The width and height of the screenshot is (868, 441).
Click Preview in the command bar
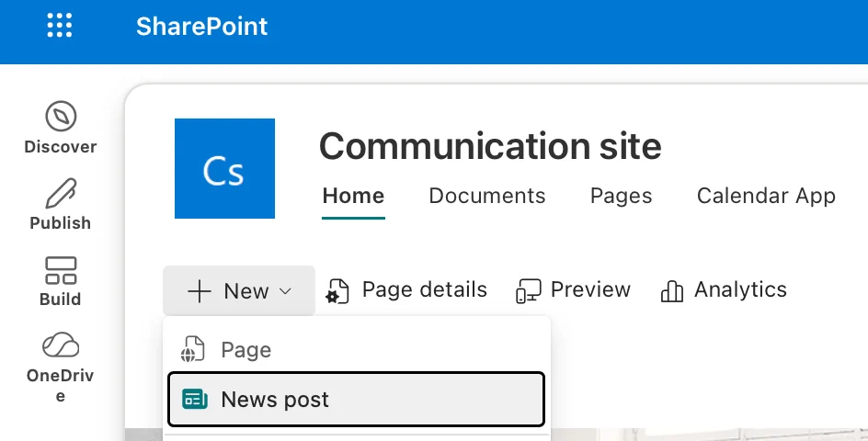pos(573,290)
